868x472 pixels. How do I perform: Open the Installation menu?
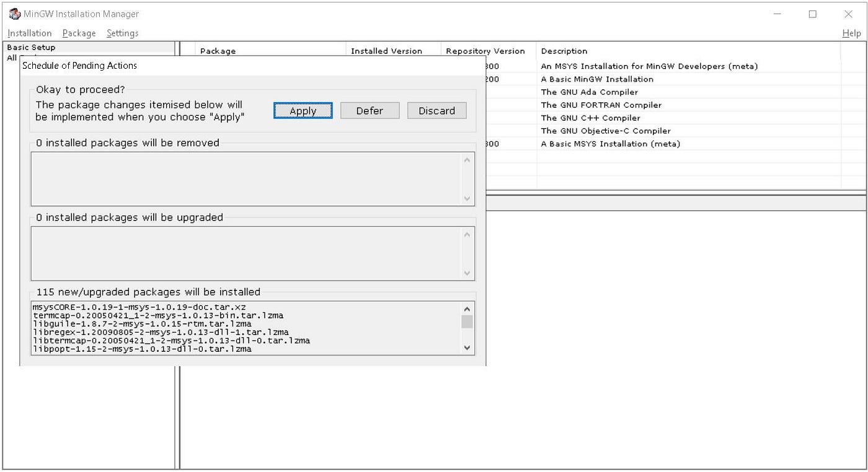click(29, 33)
